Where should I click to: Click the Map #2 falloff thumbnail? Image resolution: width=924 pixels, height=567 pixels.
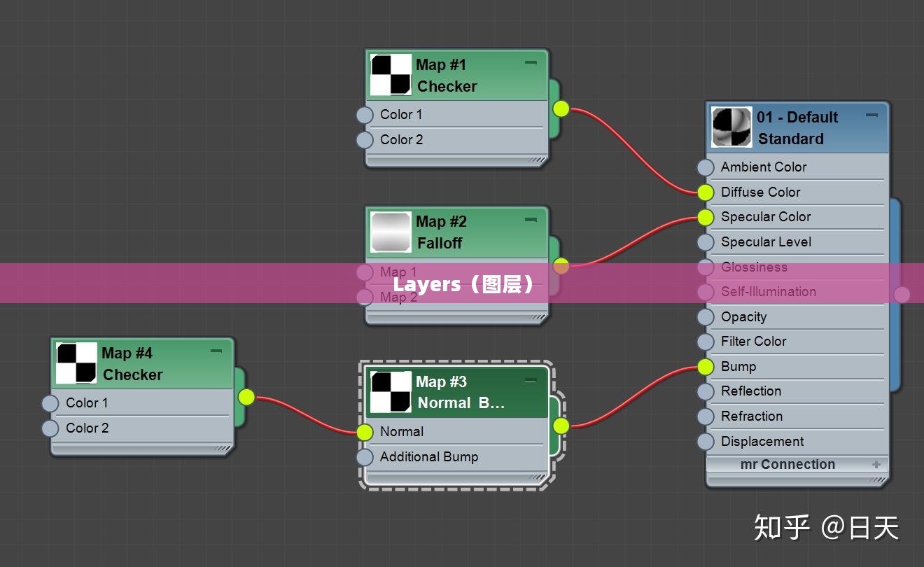click(391, 232)
